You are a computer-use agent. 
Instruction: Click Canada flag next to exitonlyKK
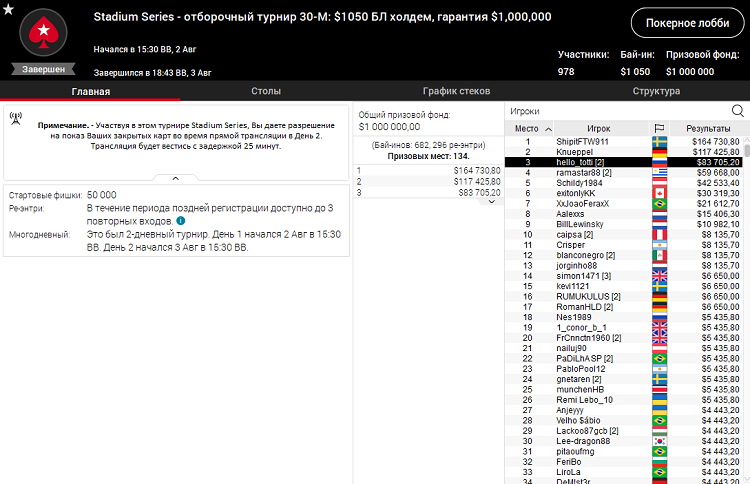tap(659, 193)
